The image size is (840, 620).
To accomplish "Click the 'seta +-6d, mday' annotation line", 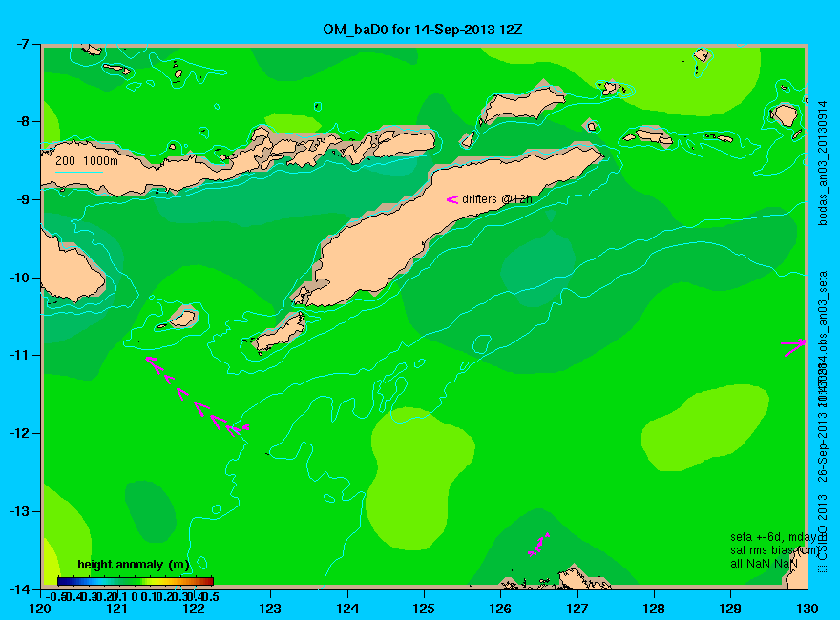I will tap(774, 537).
